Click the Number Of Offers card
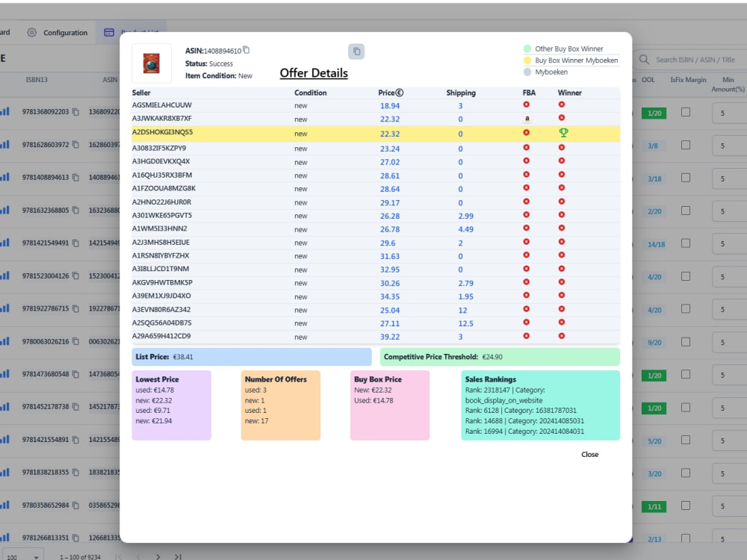This screenshot has height=560, width=747. tap(281, 405)
